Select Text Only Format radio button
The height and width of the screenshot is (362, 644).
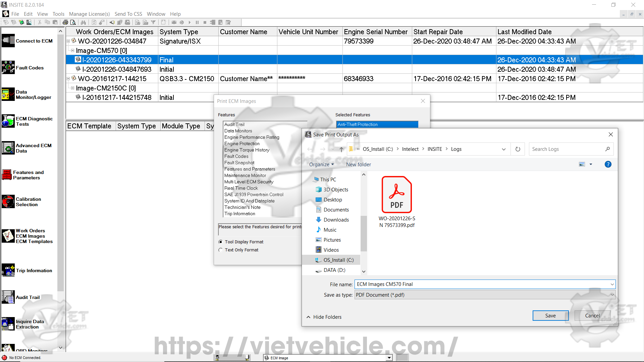point(220,250)
